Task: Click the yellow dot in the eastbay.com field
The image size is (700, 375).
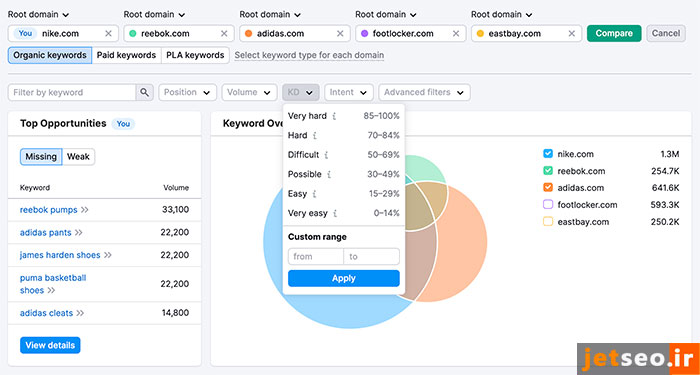Action: (x=480, y=33)
